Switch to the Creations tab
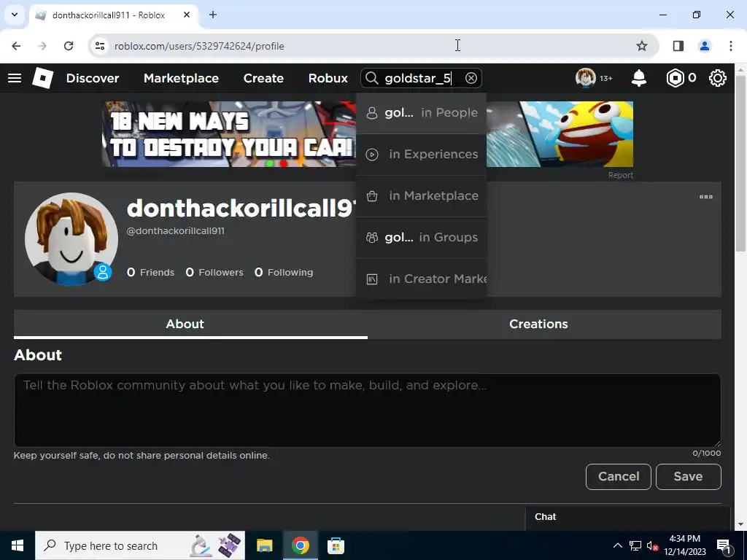Image resolution: width=747 pixels, height=560 pixels. 544,324
